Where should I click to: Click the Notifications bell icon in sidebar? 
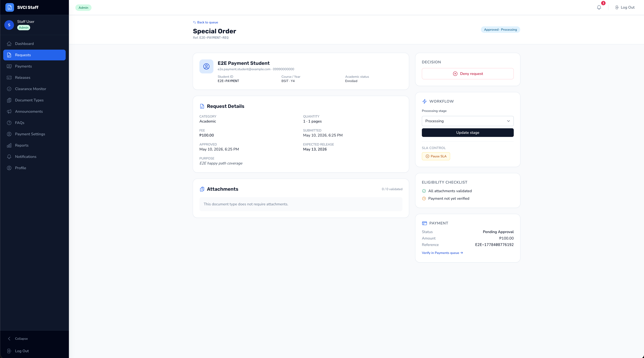coord(9,157)
